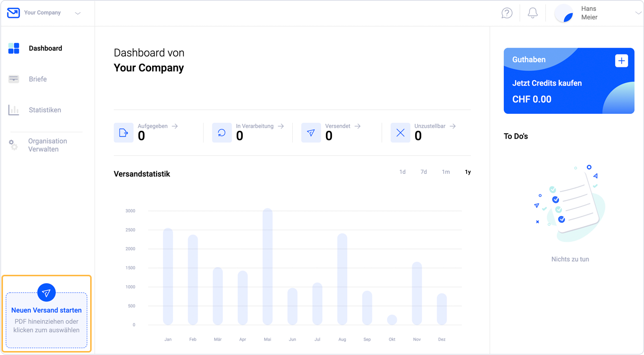Select the 1m time range
The width and height of the screenshot is (644, 355).
coord(446,172)
